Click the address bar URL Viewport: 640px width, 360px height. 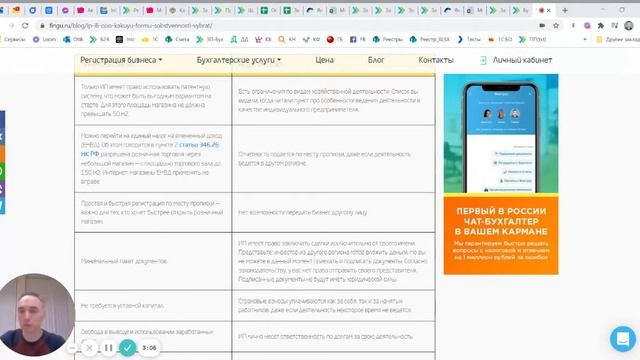[131, 25]
